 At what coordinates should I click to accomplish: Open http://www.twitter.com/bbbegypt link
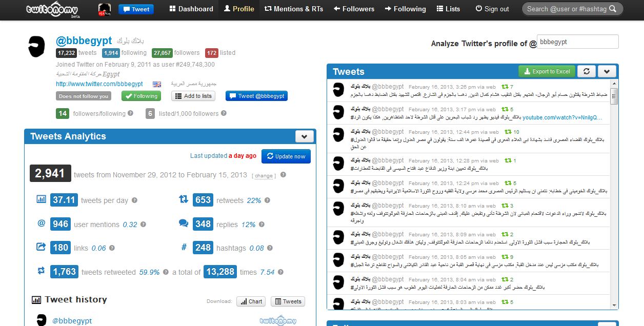tap(99, 84)
